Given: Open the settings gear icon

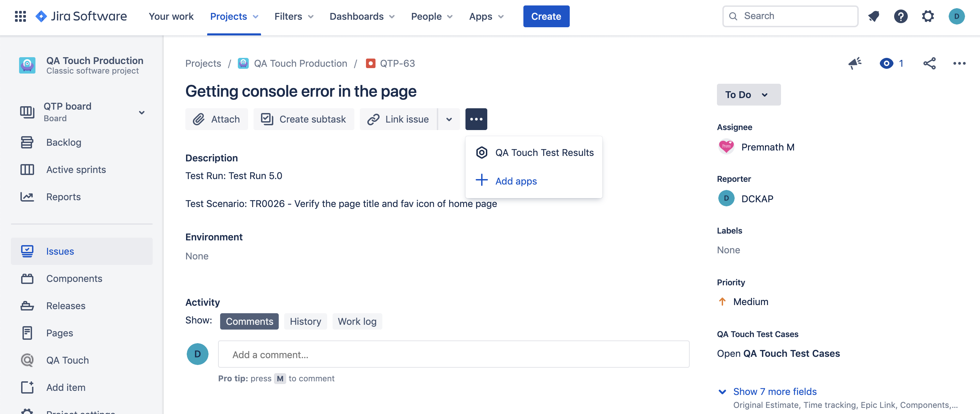Looking at the screenshot, I should coord(928,16).
